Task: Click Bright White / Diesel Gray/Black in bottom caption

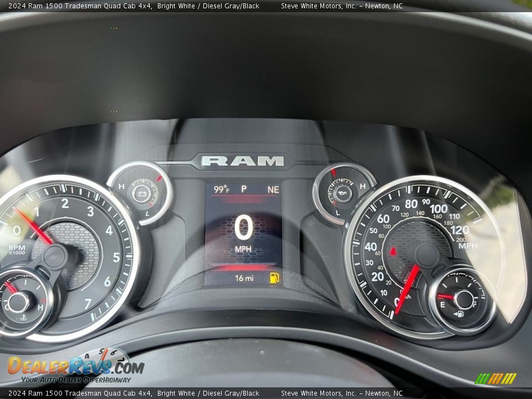Action: tap(208, 393)
